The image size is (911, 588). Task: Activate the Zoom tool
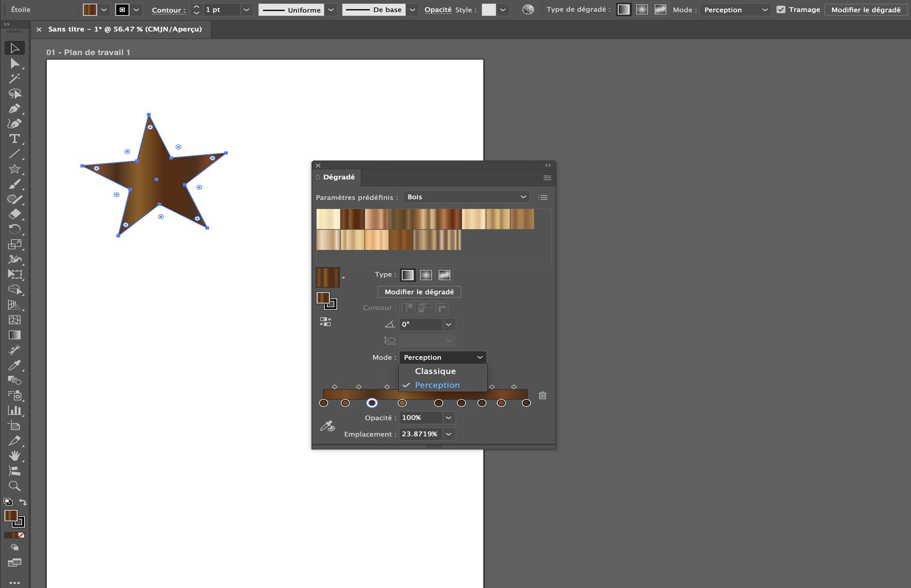[x=14, y=486]
